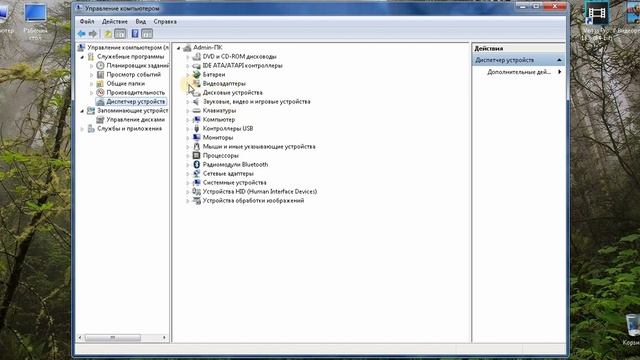Select the Сетевые адаптеры text label
The height and width of the screenshot is (360, 640).
click(228, 173)
